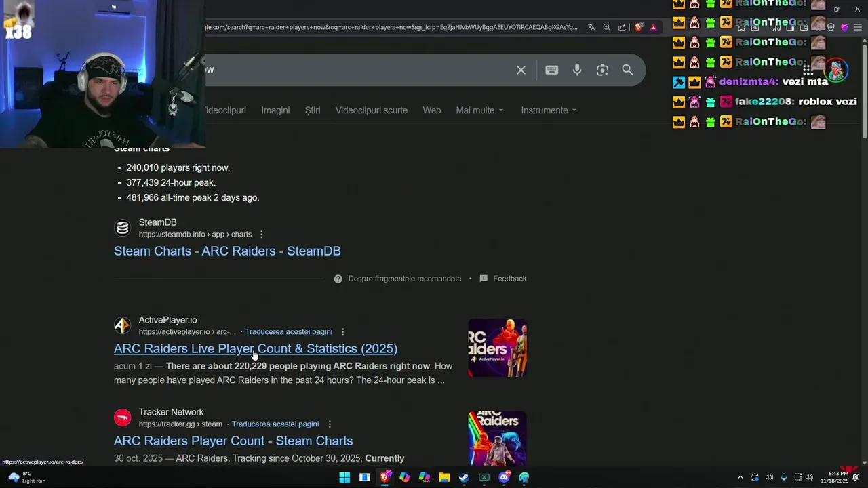Open Google Lens image search
868x488 pixels.
coord(602,70)
